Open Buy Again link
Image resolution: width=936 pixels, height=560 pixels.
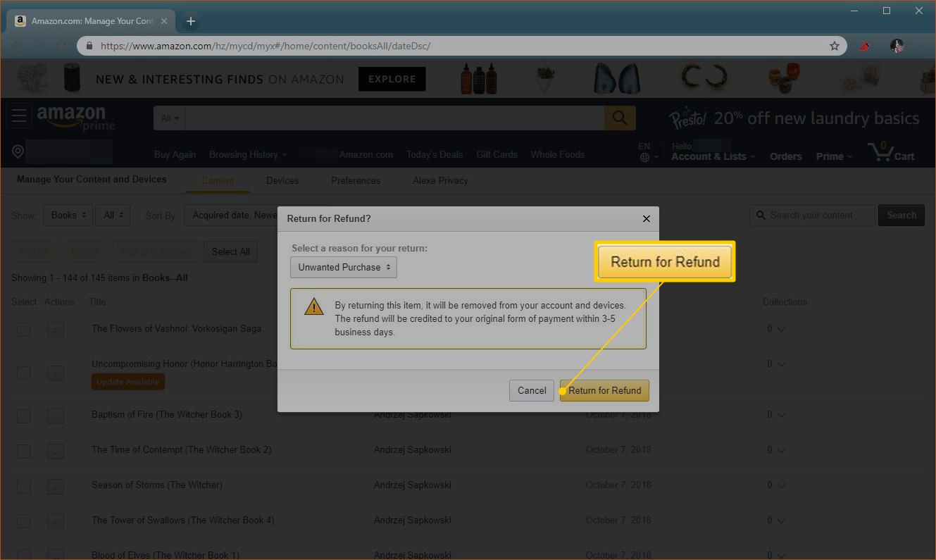tap(175, 154)
